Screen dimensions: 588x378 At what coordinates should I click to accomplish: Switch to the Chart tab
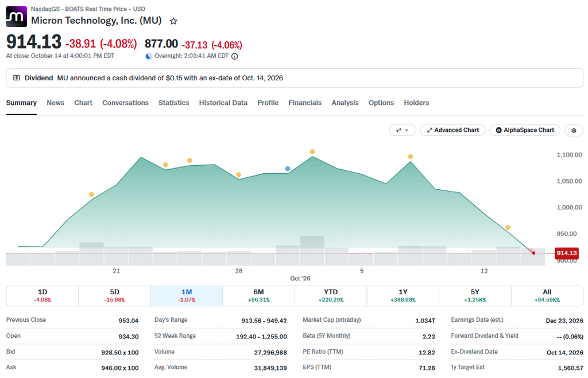[x=83, y=103]
